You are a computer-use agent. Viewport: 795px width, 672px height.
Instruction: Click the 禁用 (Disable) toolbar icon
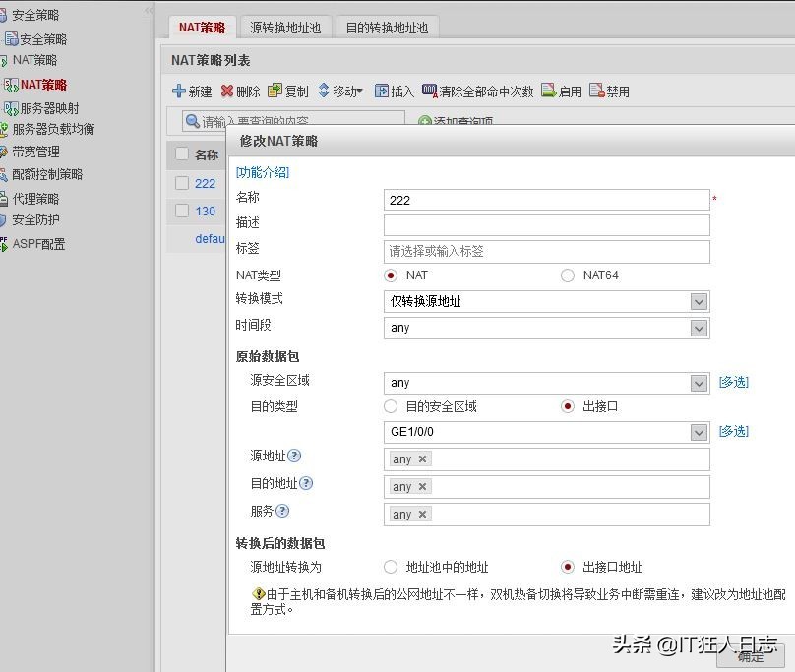click(596, 92)
